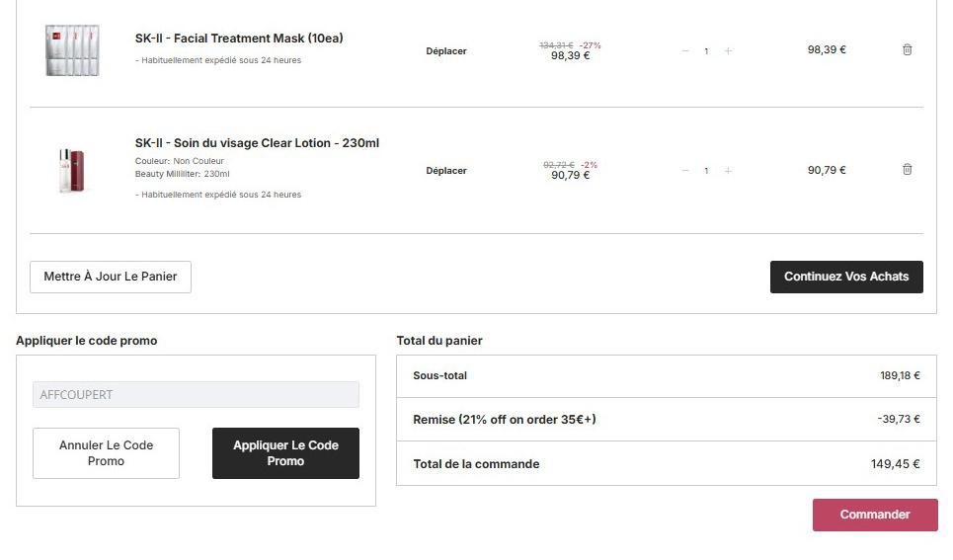Increase quantity of Clear Lotion 230ml
The width and height of the screenshot is (953, 560).
728,171
